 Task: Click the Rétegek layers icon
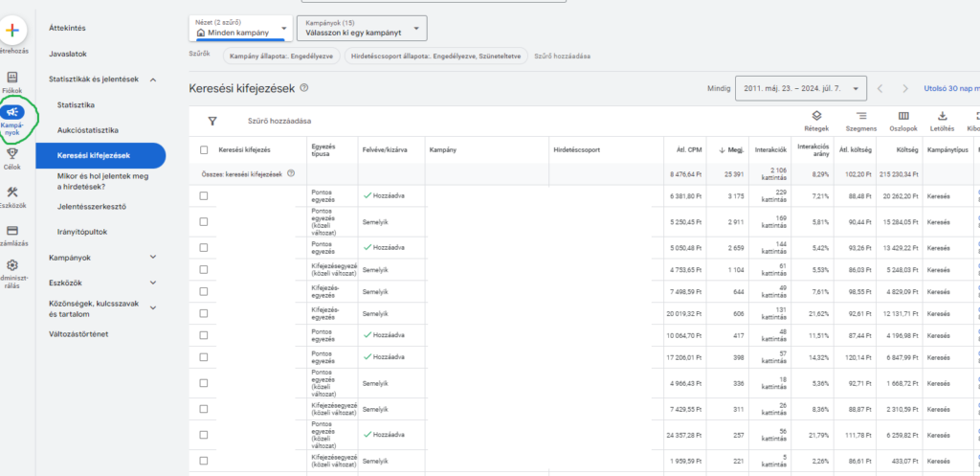[816, 116]
